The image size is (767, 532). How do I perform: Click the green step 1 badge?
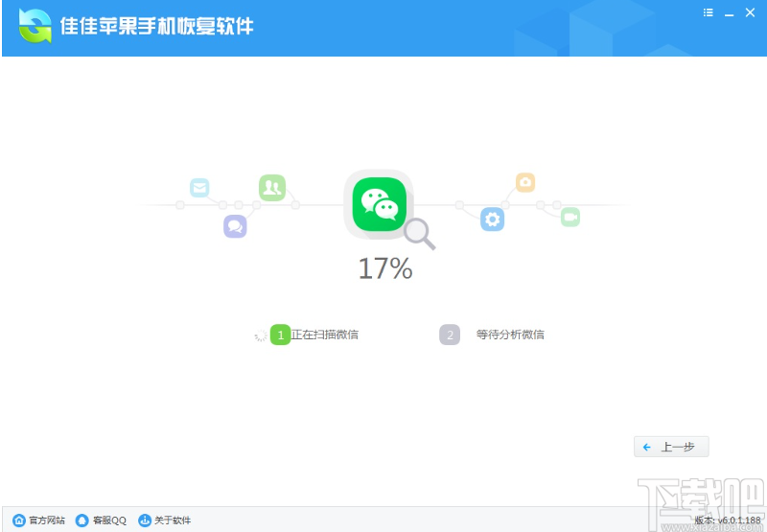(280, 335)
